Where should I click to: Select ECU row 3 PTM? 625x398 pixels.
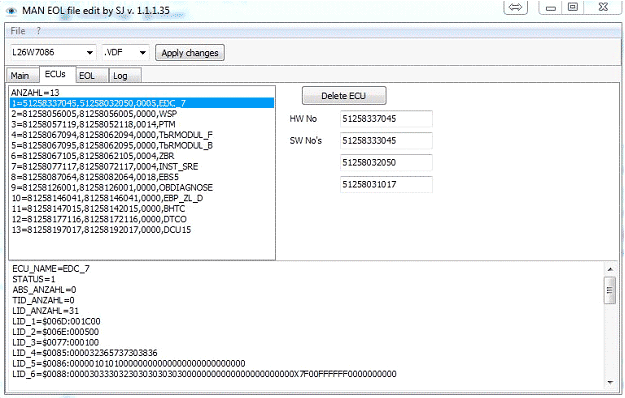tap(142, 124)
